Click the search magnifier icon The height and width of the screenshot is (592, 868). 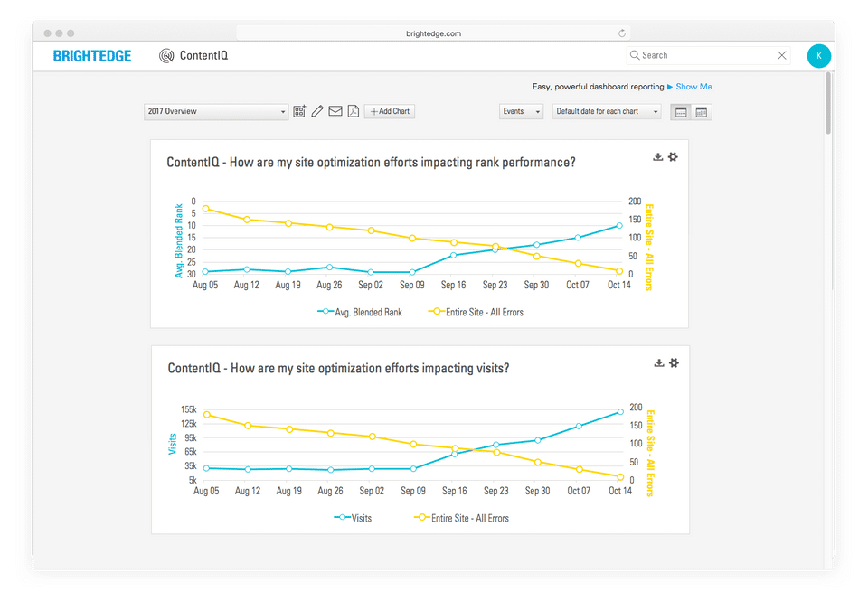(x=635, y=55)
